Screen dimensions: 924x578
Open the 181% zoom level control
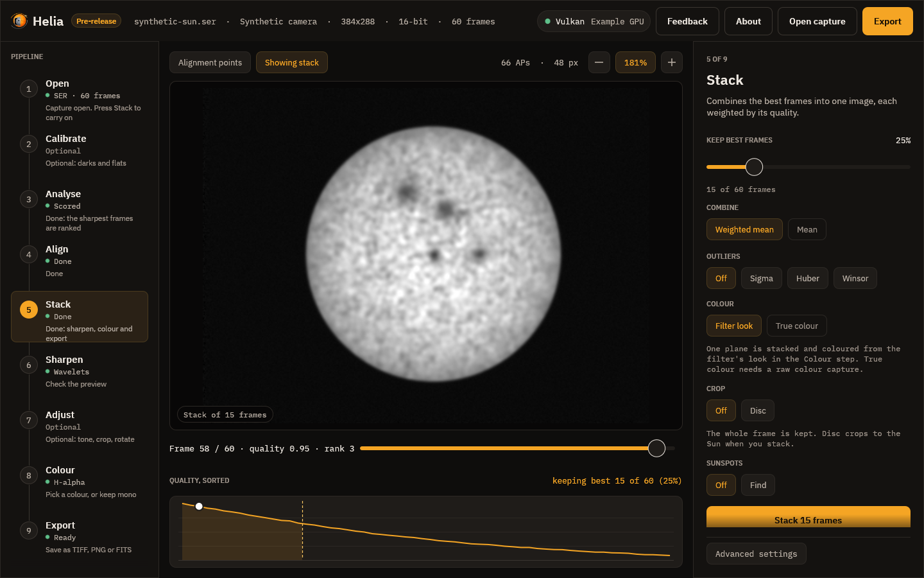(x=635, y=62)
